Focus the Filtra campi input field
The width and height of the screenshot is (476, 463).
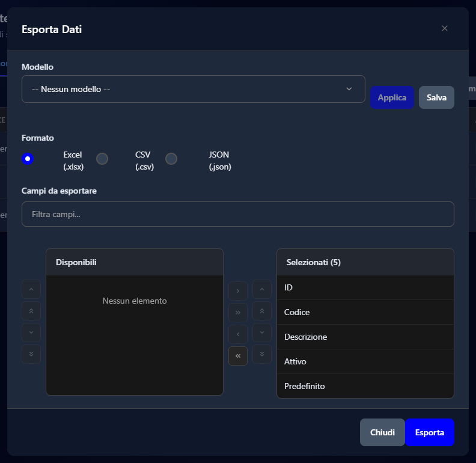coord(237,214)
